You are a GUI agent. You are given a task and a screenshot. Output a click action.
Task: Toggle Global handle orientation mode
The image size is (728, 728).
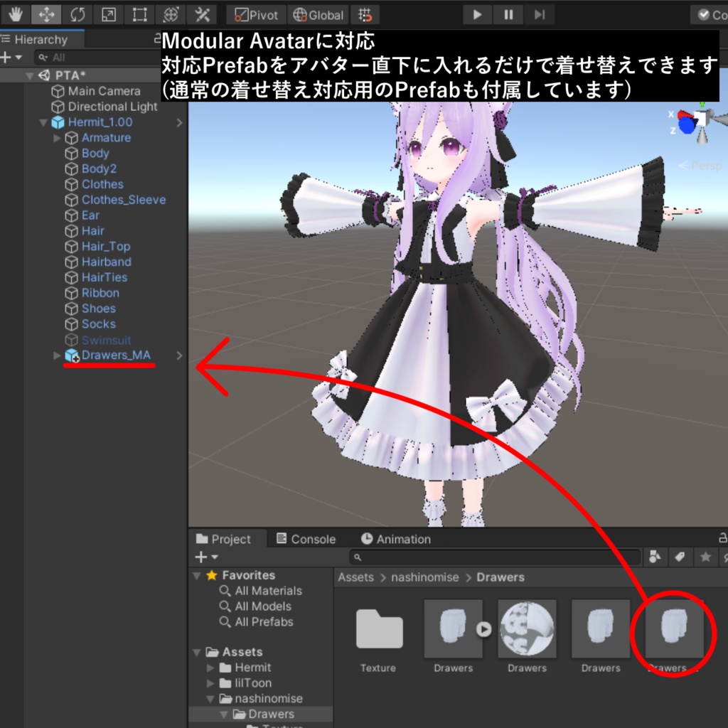click(x=317, y=14)
